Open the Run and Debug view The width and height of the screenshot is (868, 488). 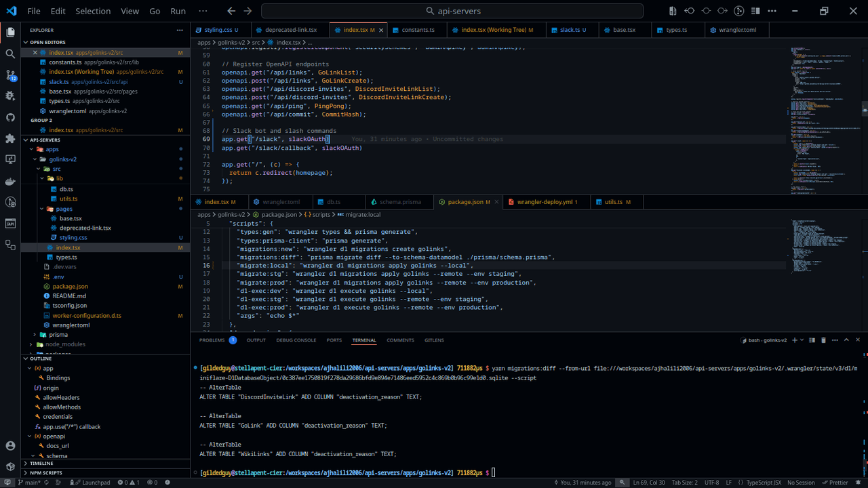pyautogui.click(x=10, y=96)
